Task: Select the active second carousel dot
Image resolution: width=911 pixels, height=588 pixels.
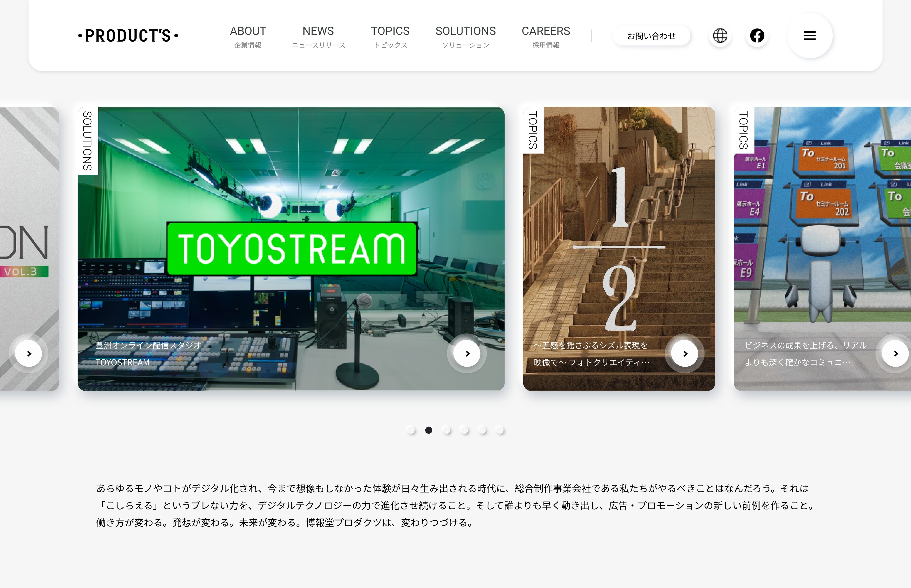Action: coord(429,430)
